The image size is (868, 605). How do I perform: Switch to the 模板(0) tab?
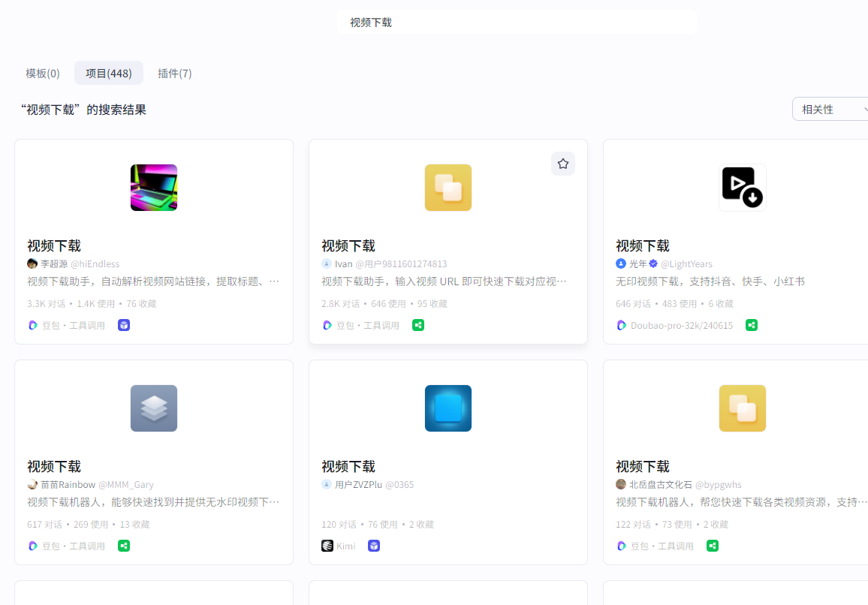pyautogui.click(x=43, y=73)
